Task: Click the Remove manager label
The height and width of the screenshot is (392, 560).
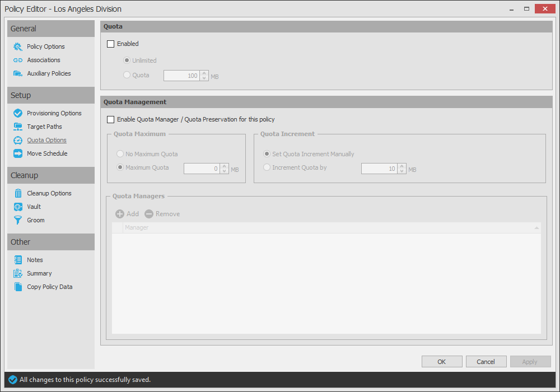Action: pyautogui.click(x=168, y=214)
